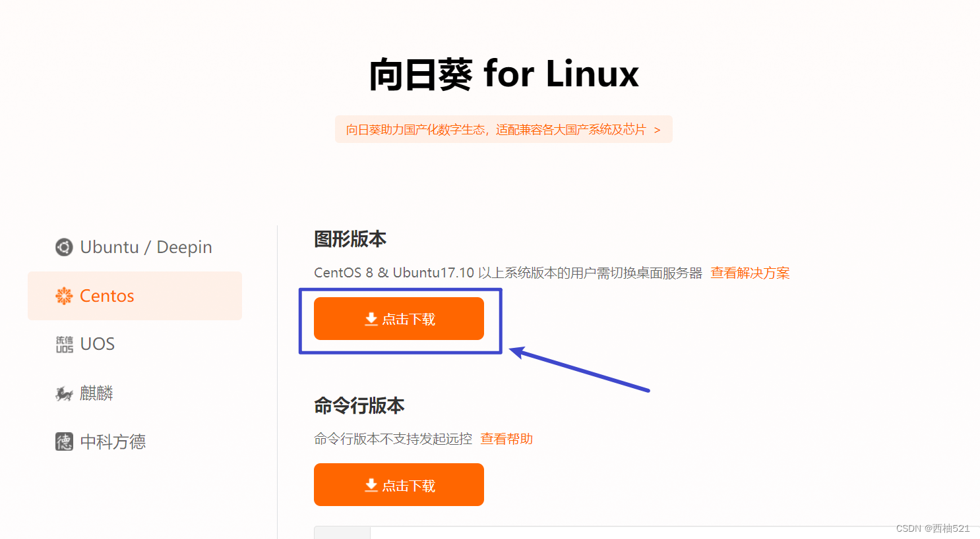Open the 中科方德 system tab
The height and width of the screenshot is (539, 980).
[113, 441]
